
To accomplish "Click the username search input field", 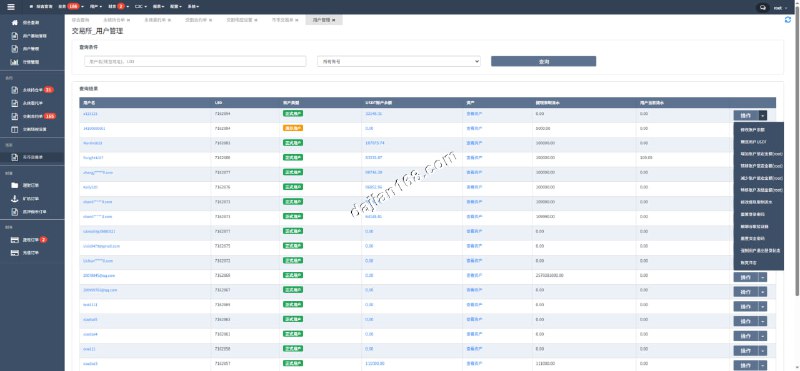I will tap(195, 61).
